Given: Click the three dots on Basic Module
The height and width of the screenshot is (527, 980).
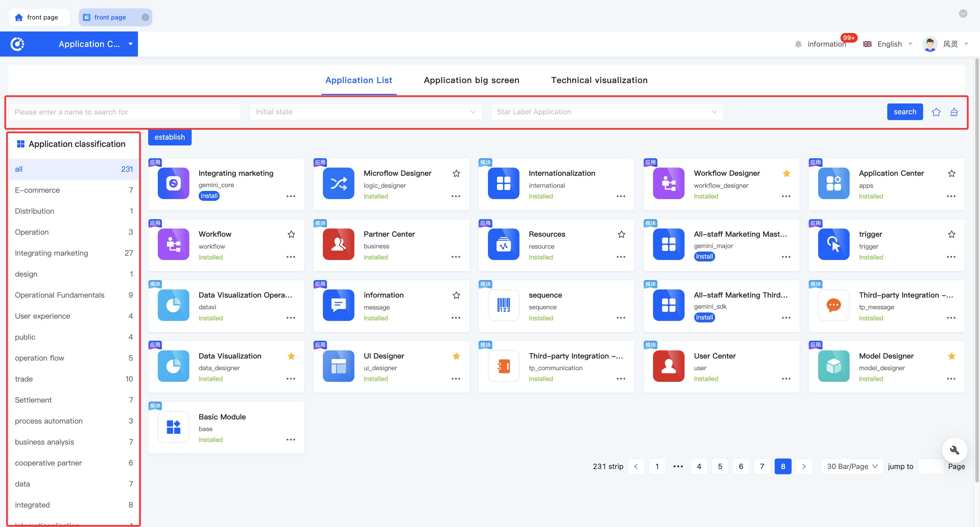Looking at the screenshot, I should click(x=291, y=440).
